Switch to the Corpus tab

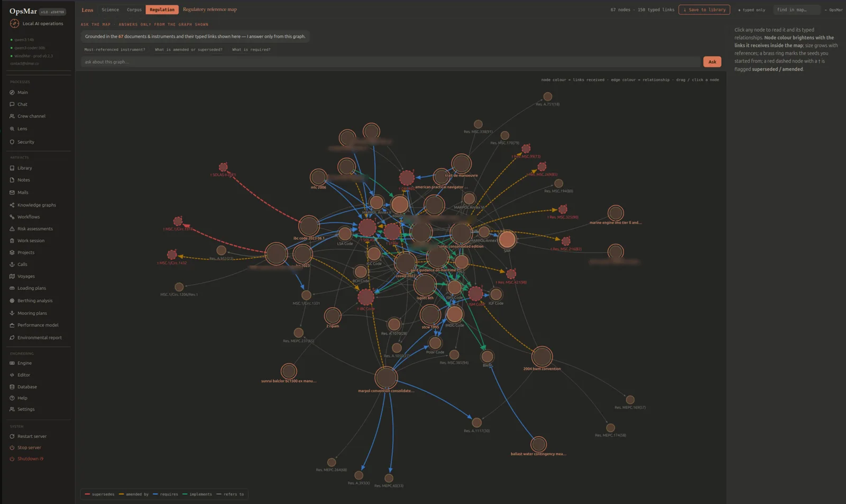pyautogui.click(x=134, y=10)
